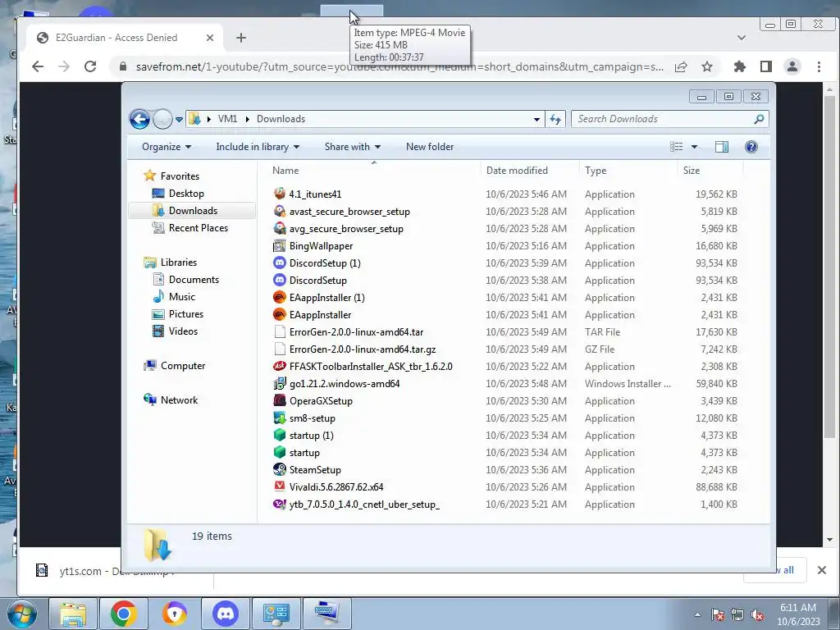This screenshot has width=840, height=630.
Task: Click the search magnifier icon in Explorer
Action: pyautogui.click(x=759, y=119)
